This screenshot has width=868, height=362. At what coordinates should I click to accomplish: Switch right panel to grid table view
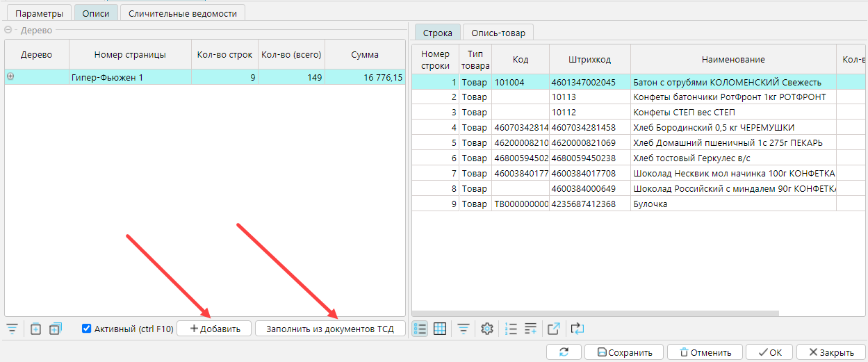(440, 329)
